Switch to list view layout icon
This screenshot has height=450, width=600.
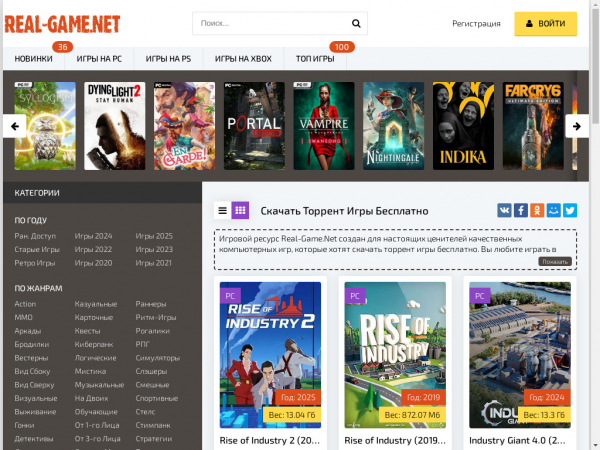(x=223, y=210)
